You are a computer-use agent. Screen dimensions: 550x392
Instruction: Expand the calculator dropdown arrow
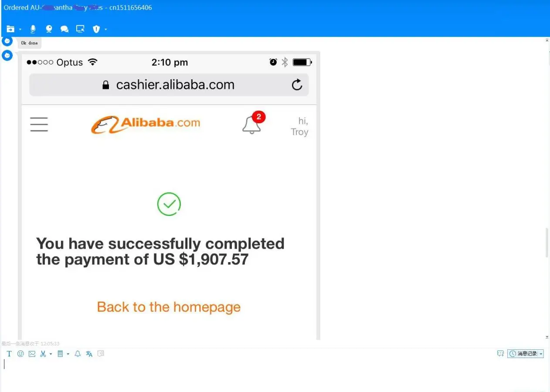tap(68, 354)
